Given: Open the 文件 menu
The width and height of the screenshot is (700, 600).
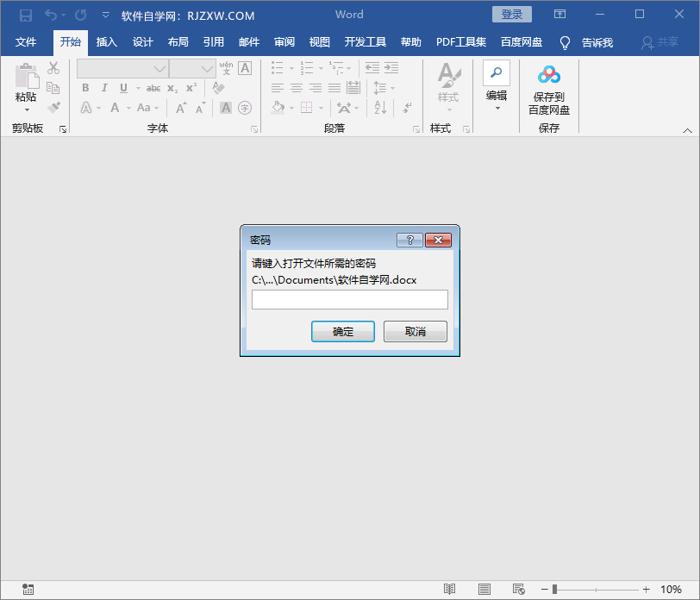Looking at the screenshot, I should point(26,43).
